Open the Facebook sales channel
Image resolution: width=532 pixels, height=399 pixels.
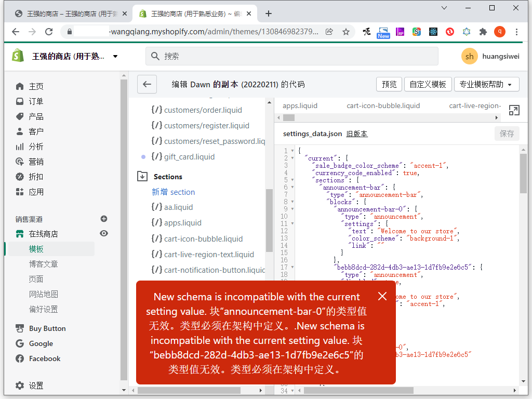45,358
